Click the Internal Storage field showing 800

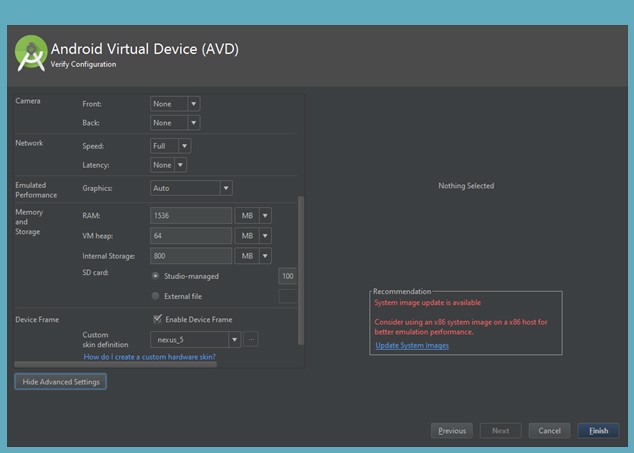pyautogui.click(x=191, y=256)
